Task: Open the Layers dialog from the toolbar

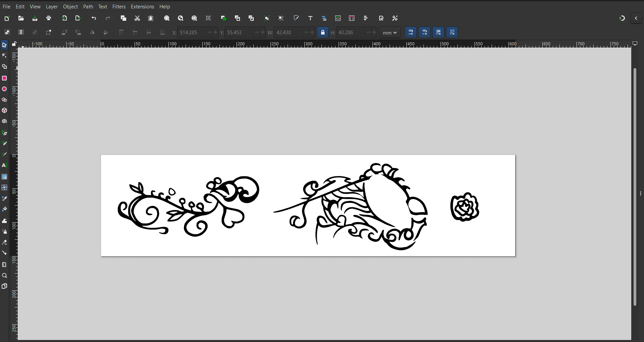Action: 324,18
